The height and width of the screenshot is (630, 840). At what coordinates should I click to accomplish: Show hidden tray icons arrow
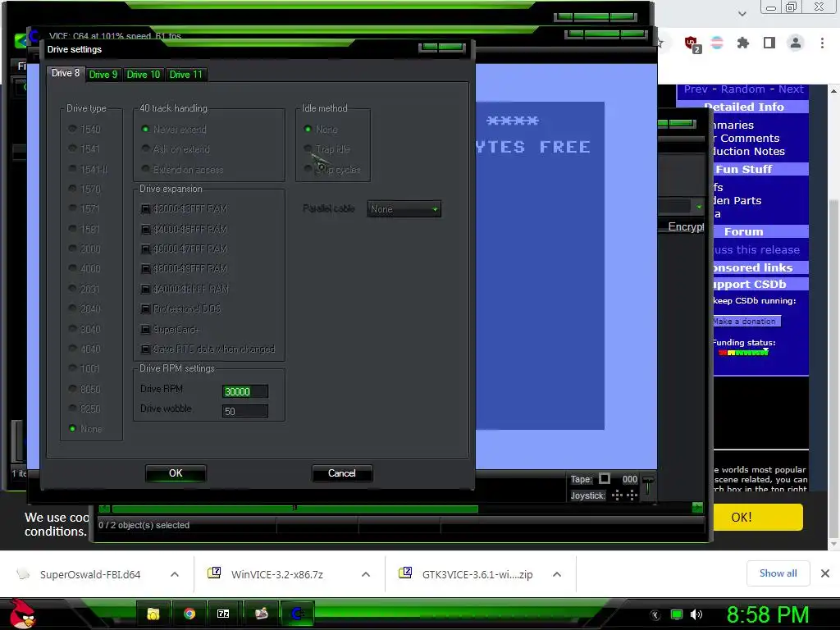[655, 615]
